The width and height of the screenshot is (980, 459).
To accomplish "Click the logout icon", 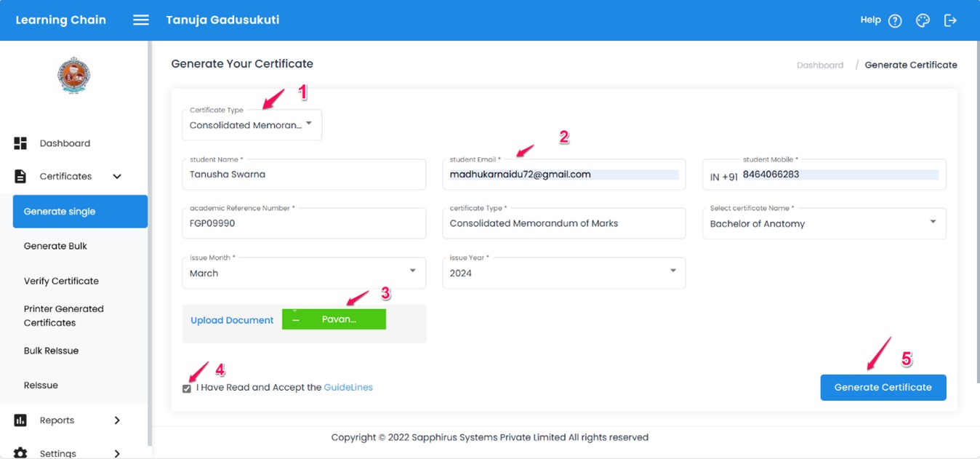I will (950, 21).
